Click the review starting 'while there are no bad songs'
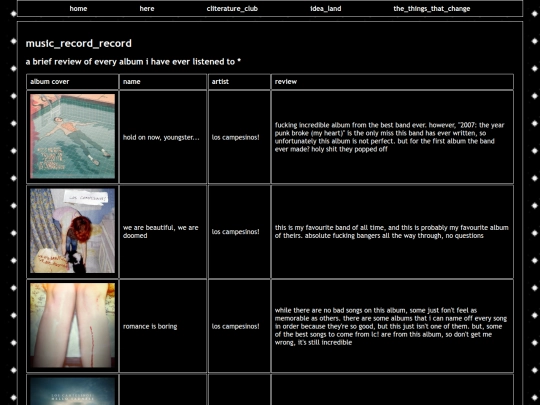 point(391,326)
